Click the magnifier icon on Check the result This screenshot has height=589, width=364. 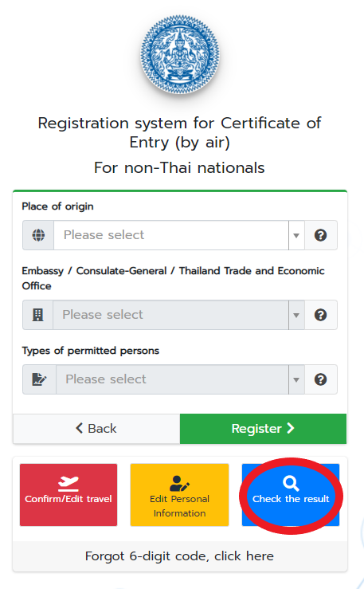(291, 484)
